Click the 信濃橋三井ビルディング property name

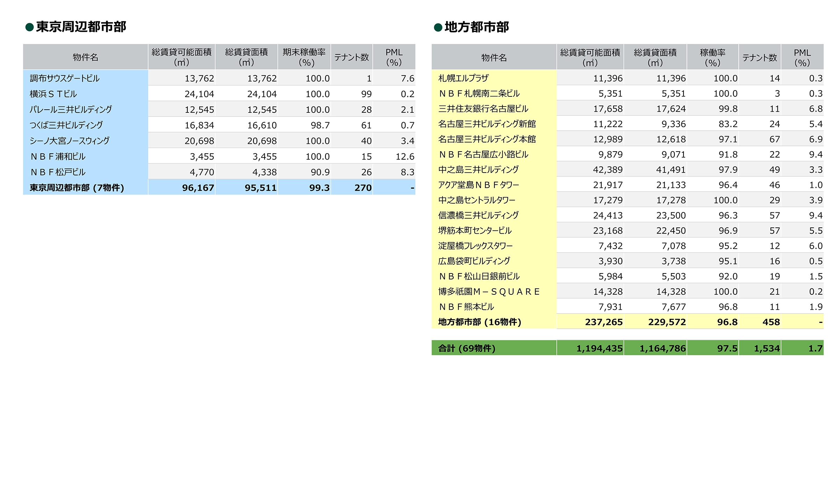479,216
